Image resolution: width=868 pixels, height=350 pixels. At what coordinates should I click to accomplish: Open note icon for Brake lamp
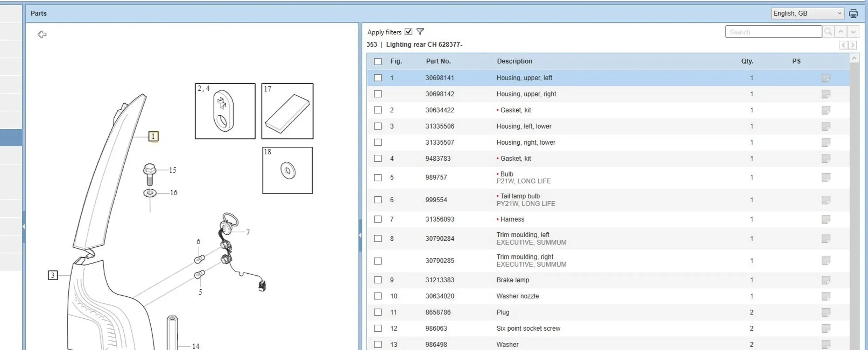(826, 280)
